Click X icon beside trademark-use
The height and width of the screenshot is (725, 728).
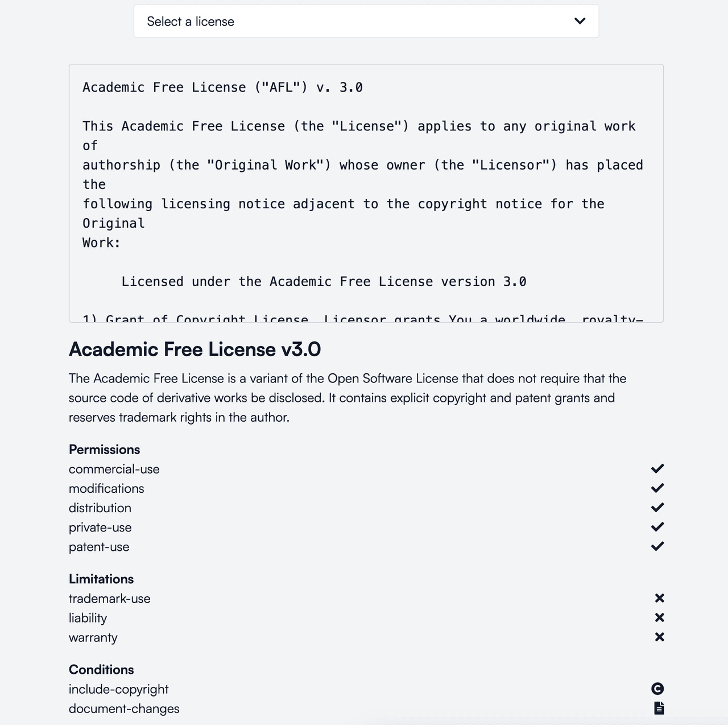[x=659, y=598]
